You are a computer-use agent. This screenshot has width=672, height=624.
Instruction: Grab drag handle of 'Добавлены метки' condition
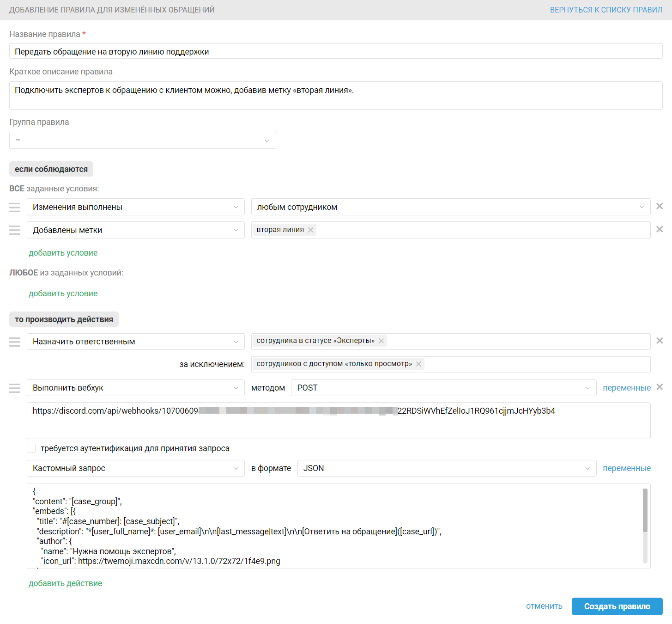coord(15,230)
